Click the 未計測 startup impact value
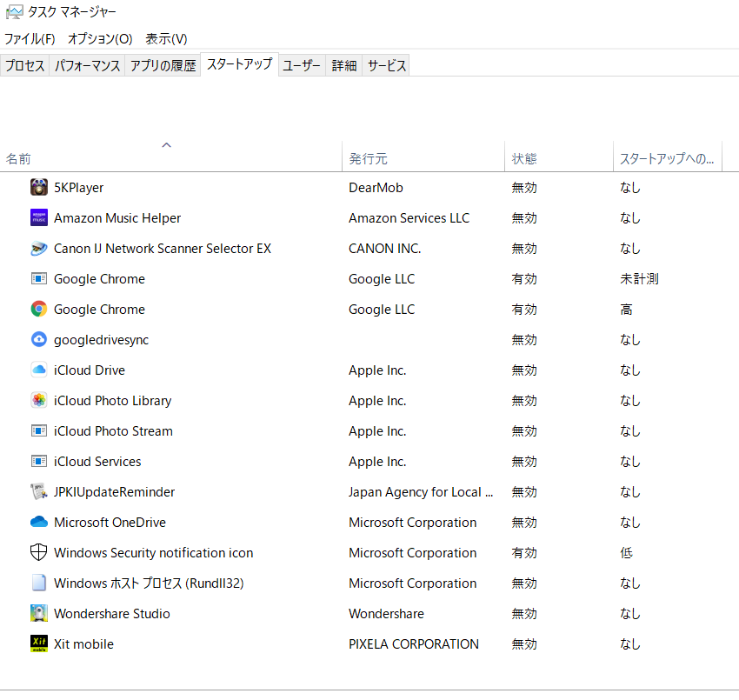739x700 pixels. [x=639, y=278]
